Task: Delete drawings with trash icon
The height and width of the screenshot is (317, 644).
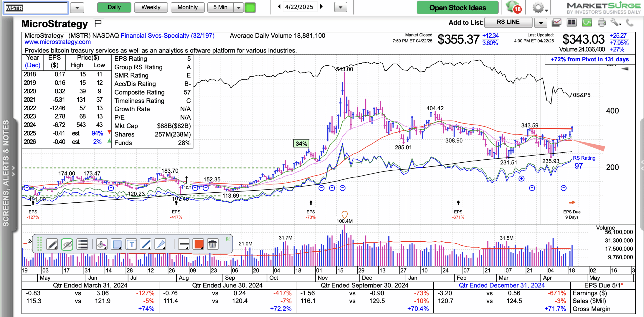Action: pos(212,244)
